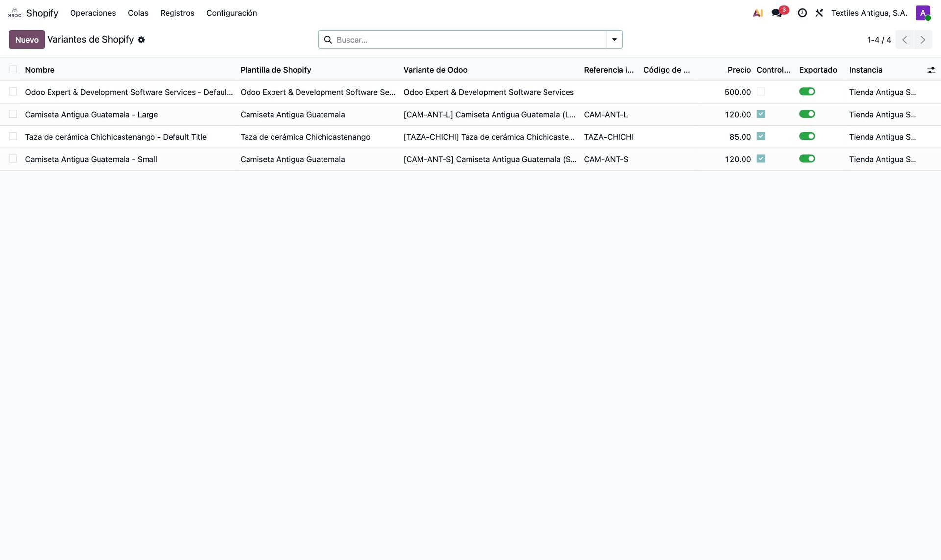Toggle Exportado switch for Taza de cerámica row
The image size is (941, 560).
point(807,136)
